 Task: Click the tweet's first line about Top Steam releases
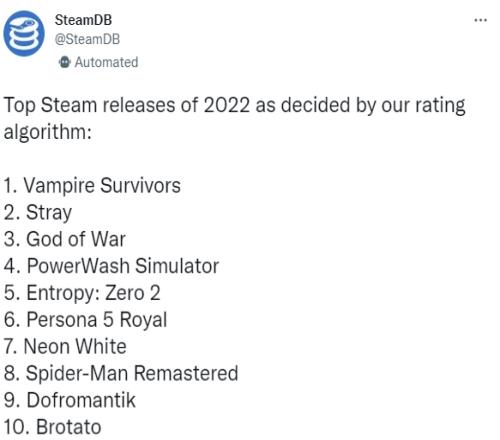click(234, 106)
